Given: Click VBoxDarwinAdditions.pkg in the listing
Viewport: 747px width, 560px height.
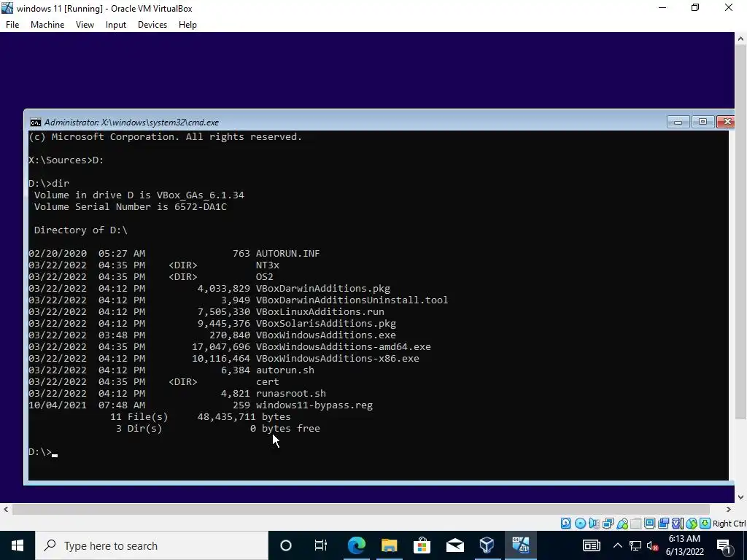Looking at the screenshot, I should 323,289.
